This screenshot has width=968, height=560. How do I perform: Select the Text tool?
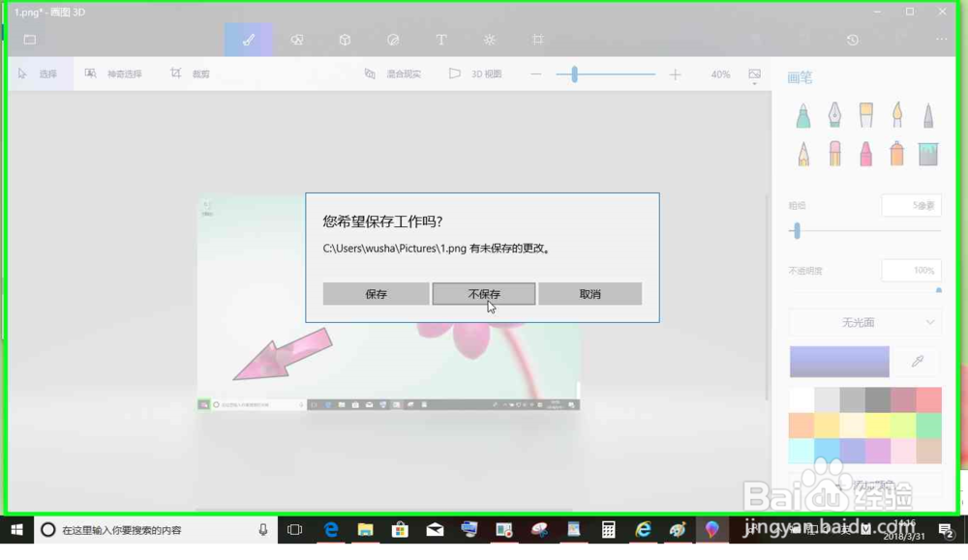pyautogui.click(x=441, y=40)
